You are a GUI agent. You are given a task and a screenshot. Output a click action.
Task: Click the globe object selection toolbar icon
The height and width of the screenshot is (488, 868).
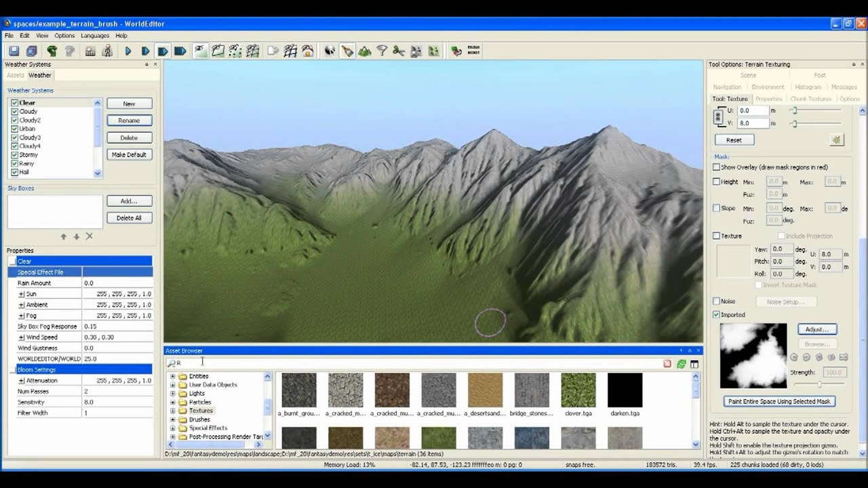[330, 51]
